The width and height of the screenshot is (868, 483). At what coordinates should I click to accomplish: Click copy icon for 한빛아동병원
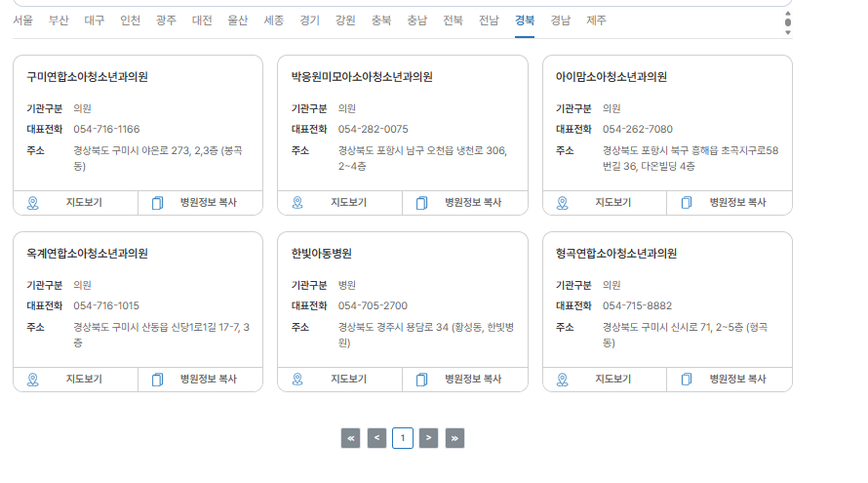[x=422, y=380]
